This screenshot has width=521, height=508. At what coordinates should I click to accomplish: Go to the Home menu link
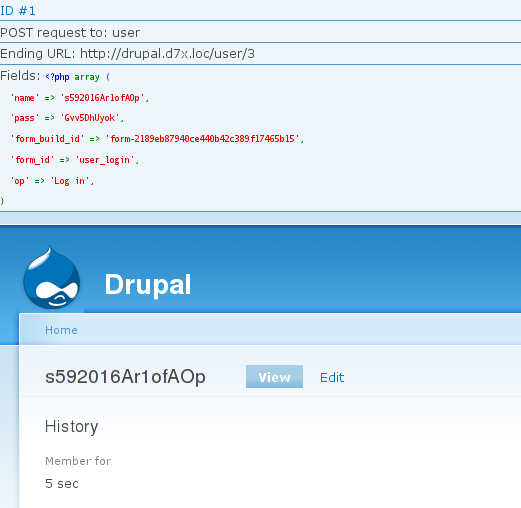[61, 330]
